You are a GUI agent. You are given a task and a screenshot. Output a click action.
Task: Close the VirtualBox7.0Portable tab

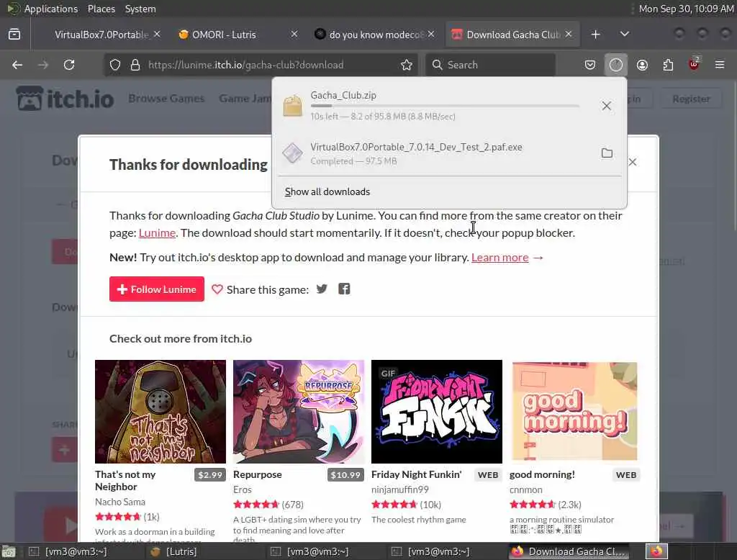[157, 34]
